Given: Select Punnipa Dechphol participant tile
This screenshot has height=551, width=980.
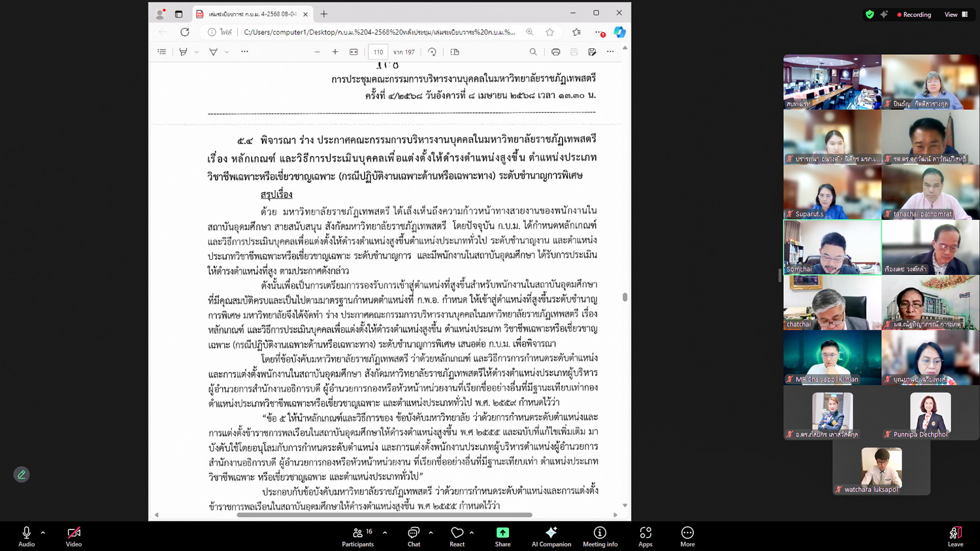Looking at the screenshot, I should (930, 413).
